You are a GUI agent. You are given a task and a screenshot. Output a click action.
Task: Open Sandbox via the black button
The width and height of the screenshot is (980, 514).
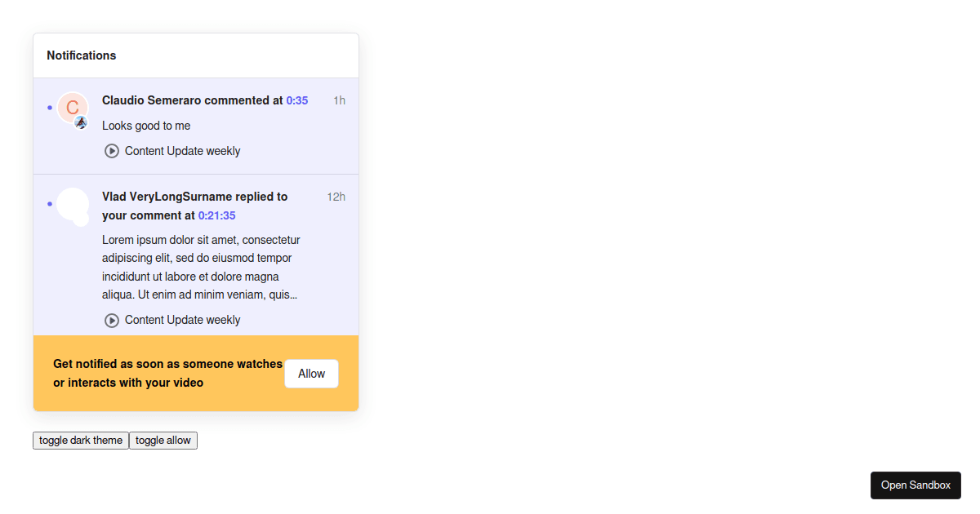pos(915,485)
